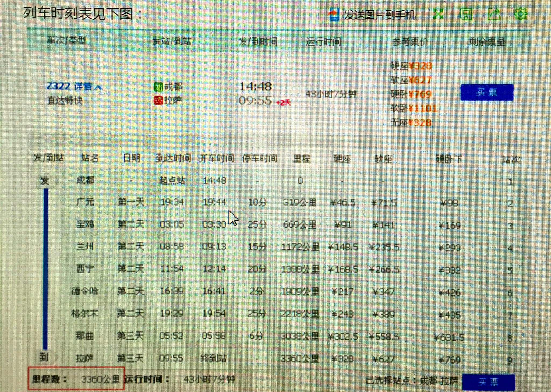The height and width of the screenshot is (392, 551).
Task: Click the 发 departure marker on route line
Action: (45, 181)
